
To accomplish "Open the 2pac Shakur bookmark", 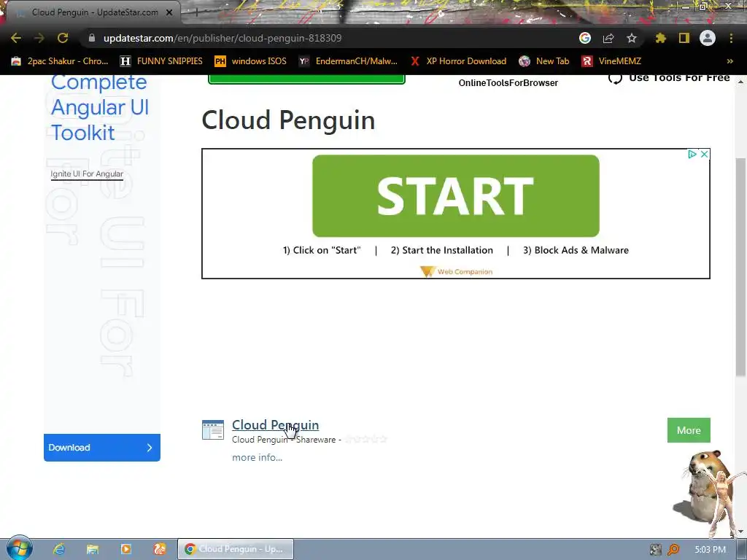I will pos(60,61).
